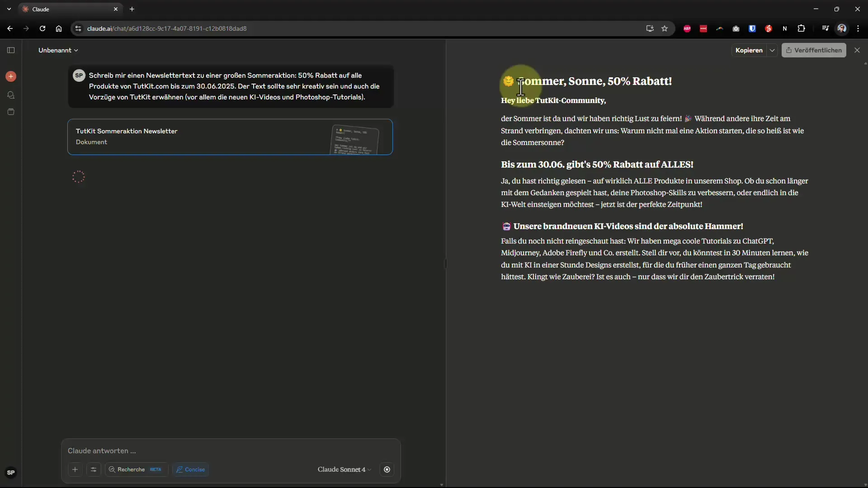
Task: Open the N extension icon
Action: click(x=785, y=28)
